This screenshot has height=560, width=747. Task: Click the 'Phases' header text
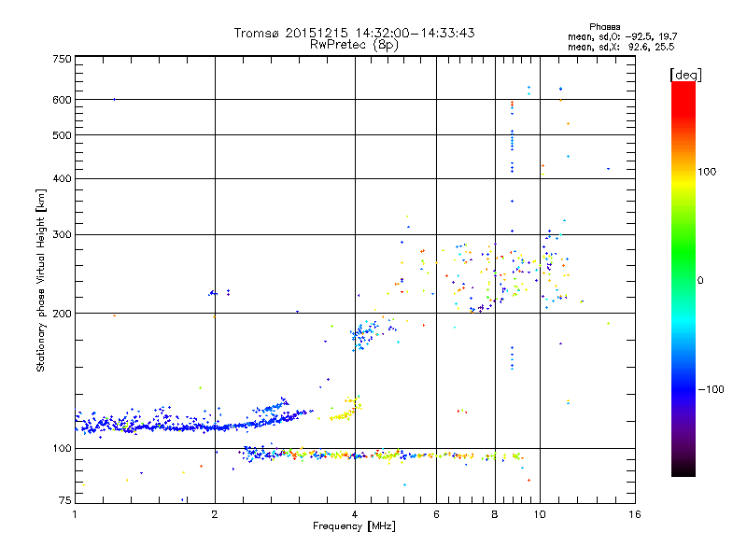pyautogui.click(x=604, y=27)
